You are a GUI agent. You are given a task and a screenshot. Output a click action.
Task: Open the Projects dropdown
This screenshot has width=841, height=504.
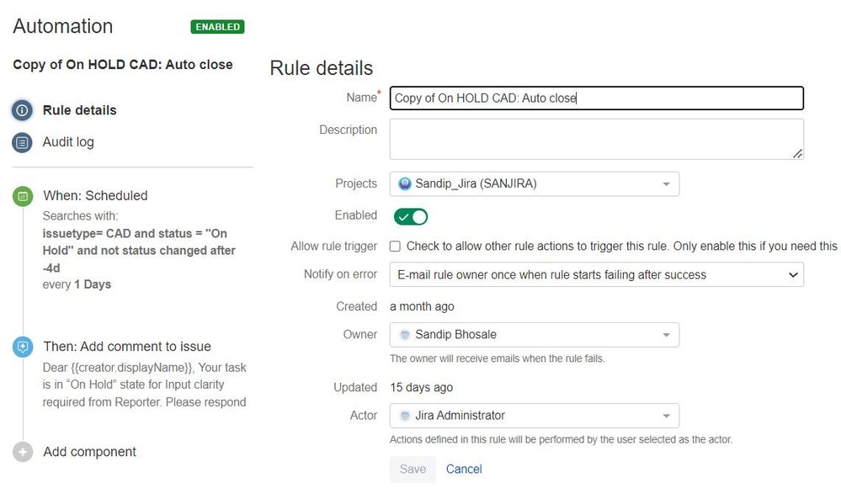pyautogui.click(x=535, y=184)
